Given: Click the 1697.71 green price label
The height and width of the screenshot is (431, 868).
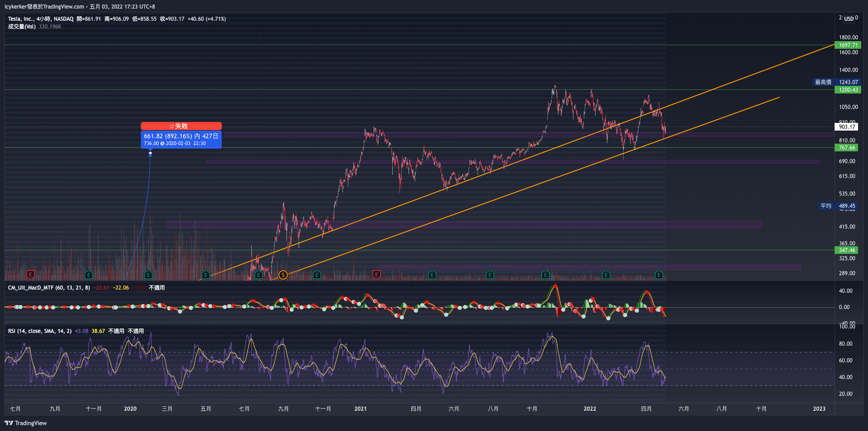Looking at the screenshot, I should click(x=848, y=45).
